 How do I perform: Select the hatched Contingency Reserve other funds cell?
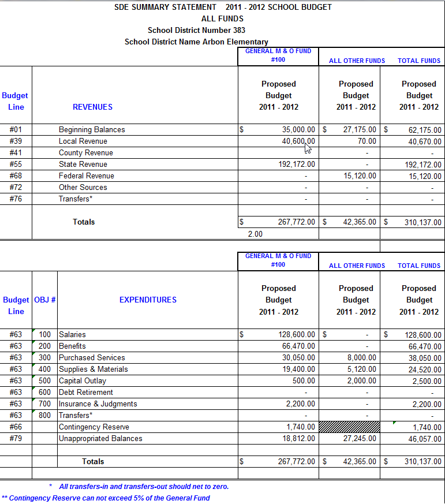click(x=349, y=427)
